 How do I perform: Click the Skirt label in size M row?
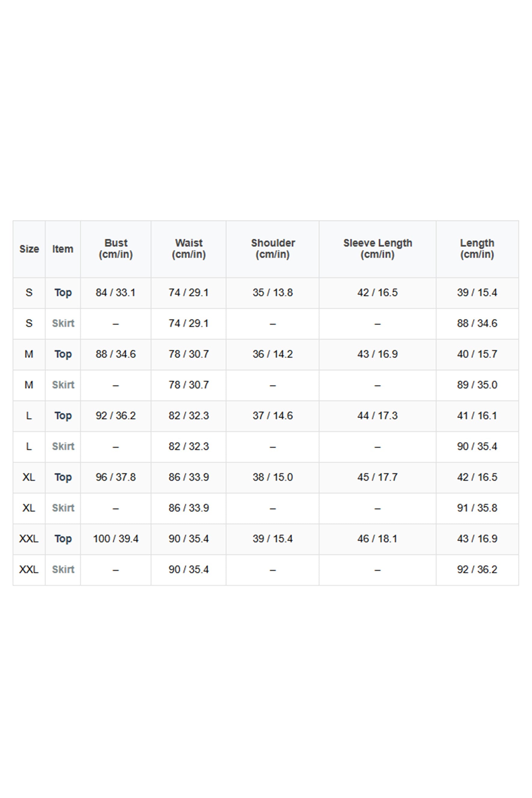[x=63, y=385]
